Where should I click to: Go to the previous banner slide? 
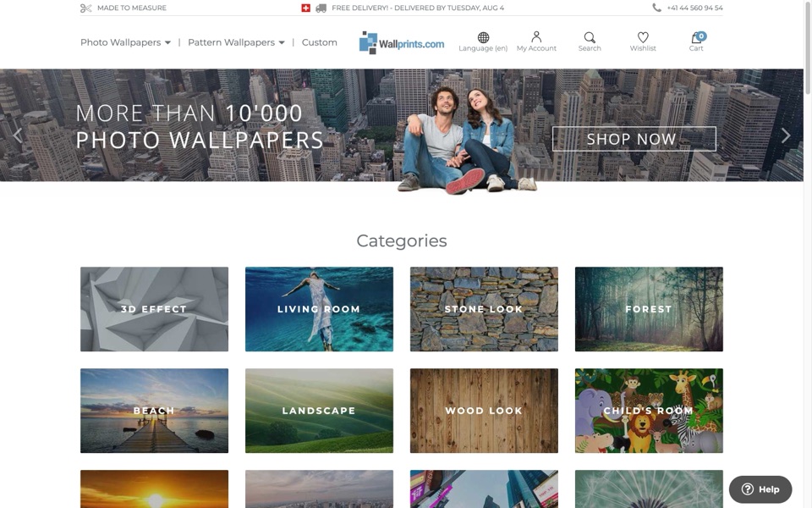pyautogui.click(x=18, y=135)
